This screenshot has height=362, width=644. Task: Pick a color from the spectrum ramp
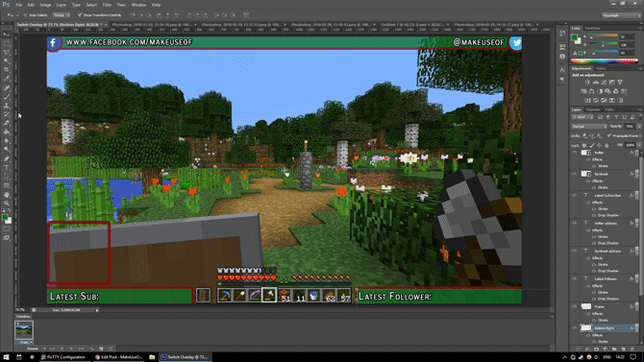click(x=605, y=61)
